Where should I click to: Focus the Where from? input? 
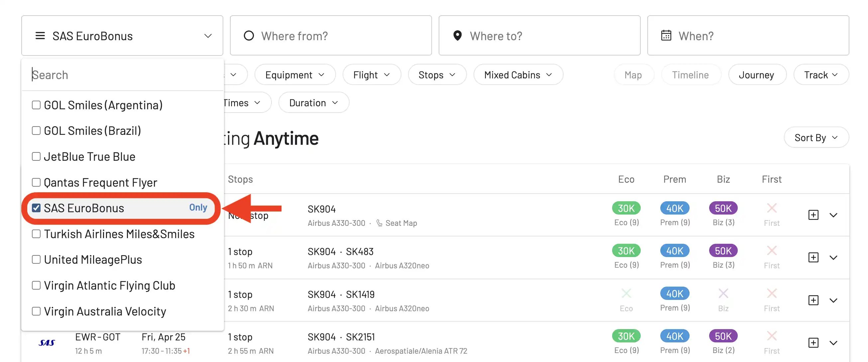331,36
